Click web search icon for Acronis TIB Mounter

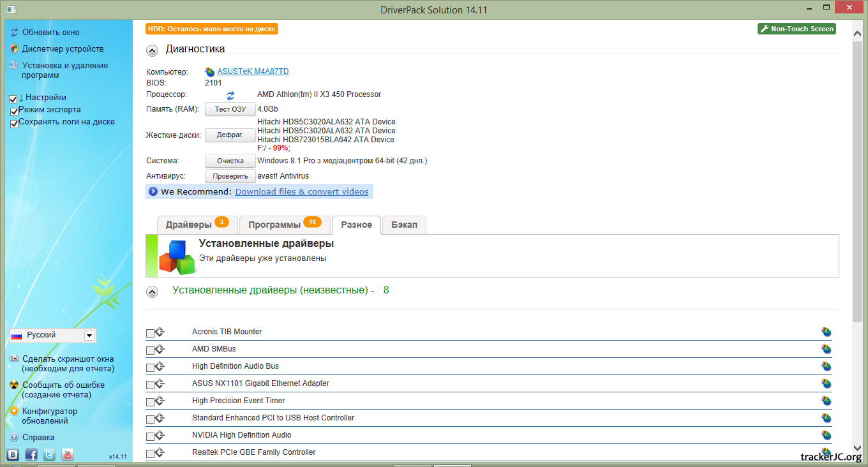point(827,332)
